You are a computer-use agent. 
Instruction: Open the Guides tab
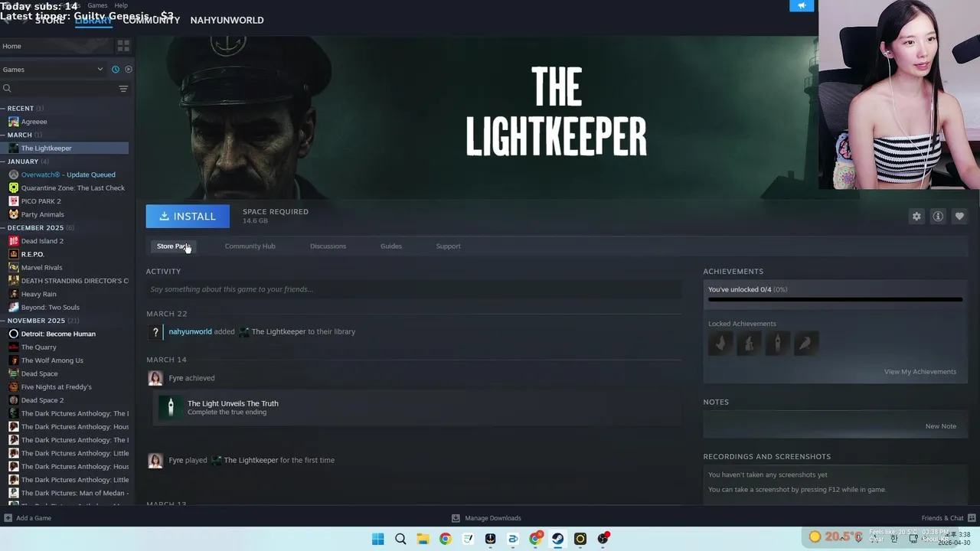(391, 246)
